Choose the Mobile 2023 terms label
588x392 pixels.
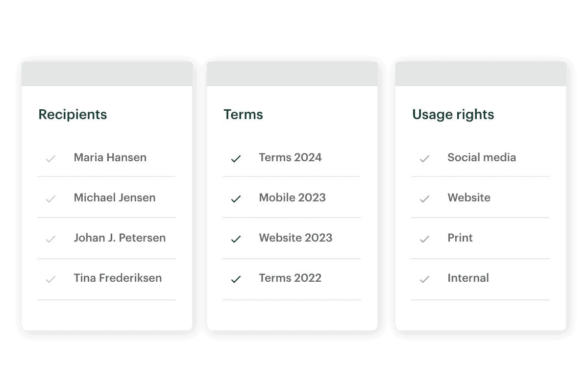pos(292,197)
